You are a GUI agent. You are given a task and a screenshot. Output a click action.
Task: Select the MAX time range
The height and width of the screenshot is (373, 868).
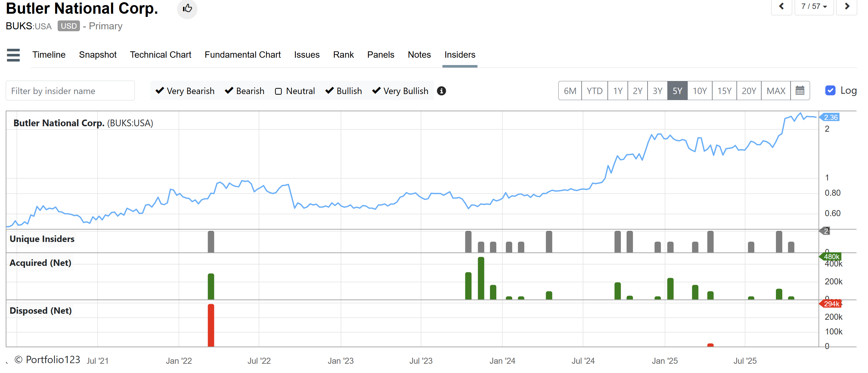coord(776,91)
